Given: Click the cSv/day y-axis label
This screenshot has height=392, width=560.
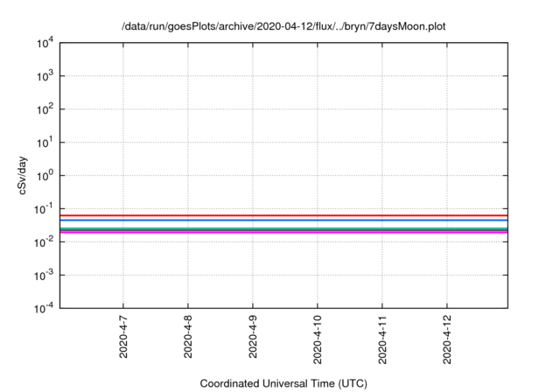Looking at the screenshot, I should 22,175.
